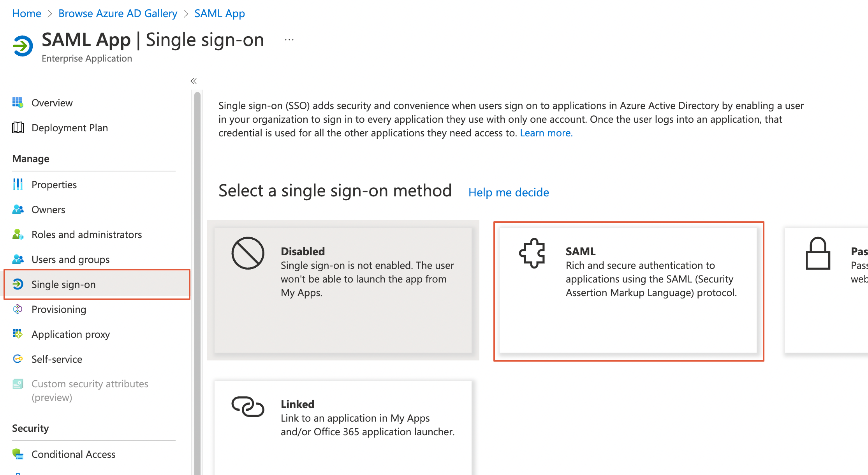Viewport: 868px width, 475px height.
Task: Click the Conditional Access shield icon
Action: click(18, 454)
